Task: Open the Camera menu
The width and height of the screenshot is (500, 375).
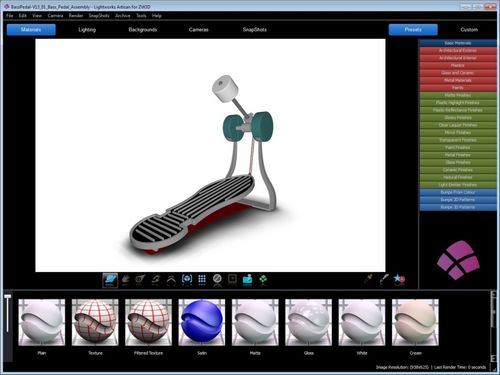Action: 55,16
